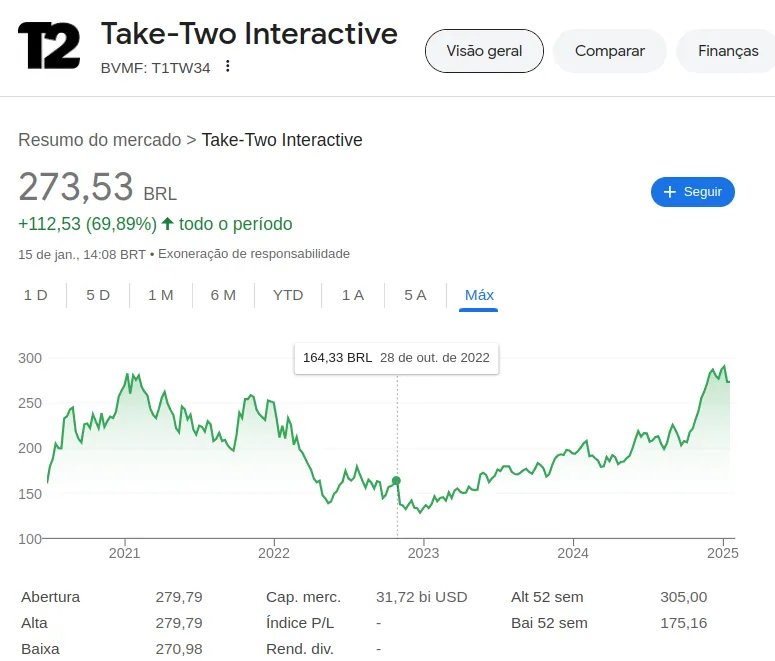Show year-to-date YTD chart range
Image resolution: width=775 pixels, height=661 pixels.
tap(288, 295)
